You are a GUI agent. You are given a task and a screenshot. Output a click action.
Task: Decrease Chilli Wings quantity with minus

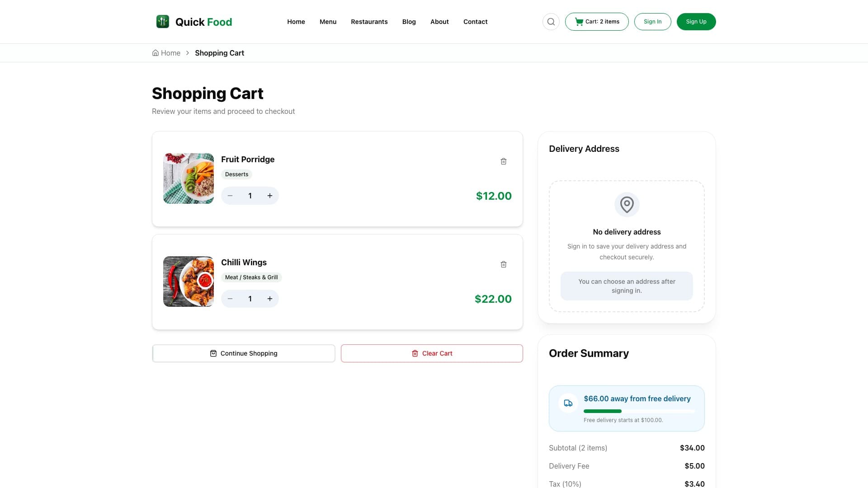point(230,299)
